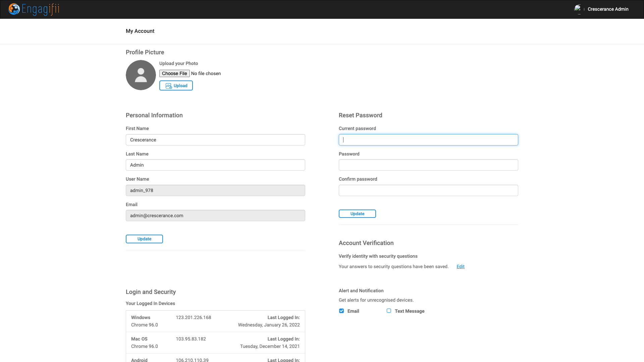Click IP address 103.95.83.182
Screen dimensions: 644x362
[x=191, y=339]
